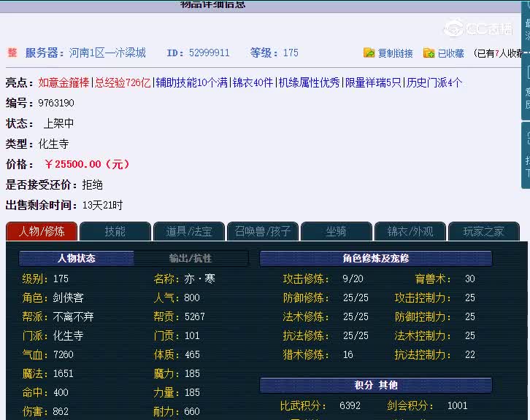
Task: Click the copy link folder icon
Action: (369, 52)
